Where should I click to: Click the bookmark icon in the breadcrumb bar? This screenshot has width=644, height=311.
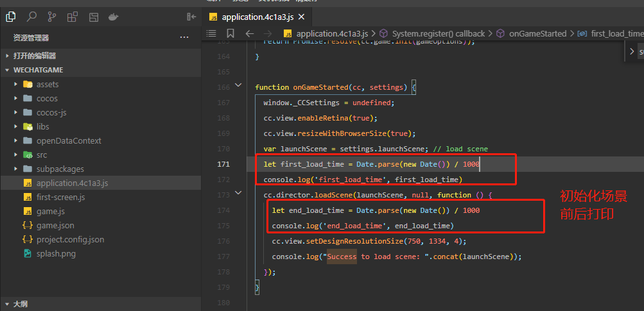tap(231, 33)
